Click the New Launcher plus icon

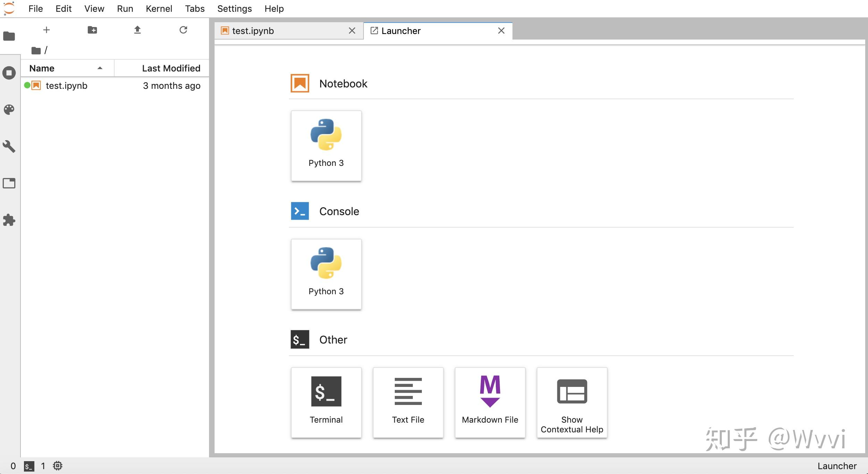pyautogui.click(x=47, y=30)
